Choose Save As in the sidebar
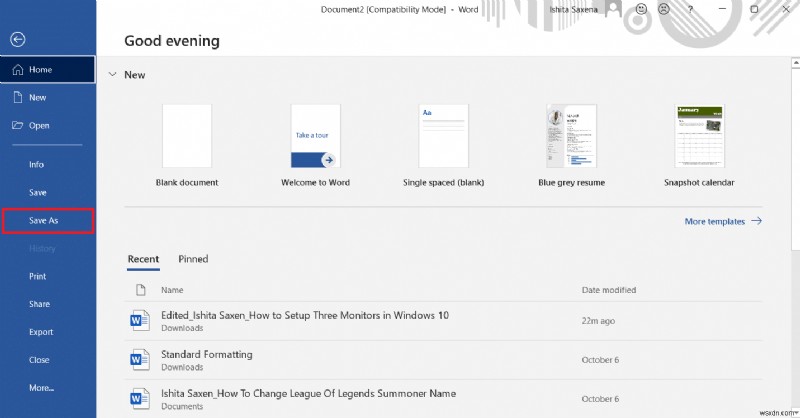The width and height of the screenshot is (800, 418). click(x=48, y=220)
